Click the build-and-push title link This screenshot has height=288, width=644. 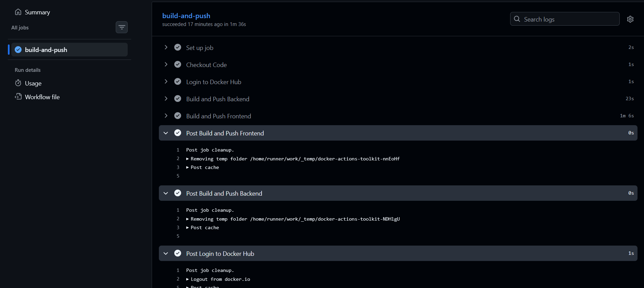[186, 16]
